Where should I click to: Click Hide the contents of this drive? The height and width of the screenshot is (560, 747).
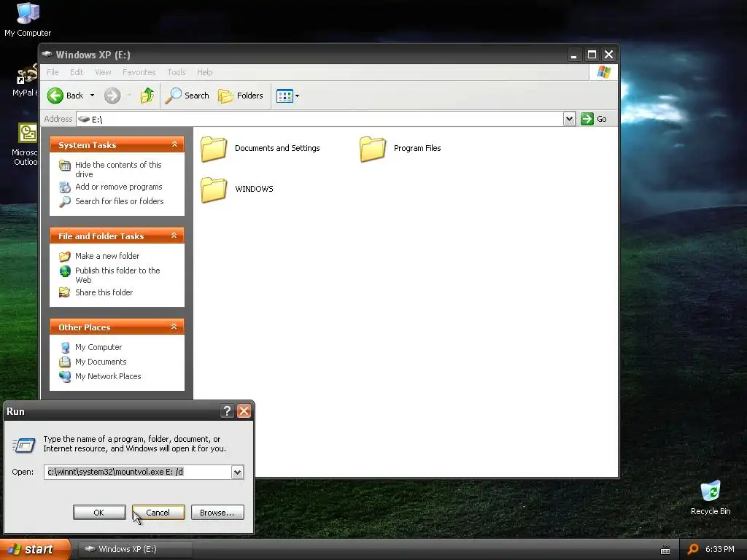point(118,169)
